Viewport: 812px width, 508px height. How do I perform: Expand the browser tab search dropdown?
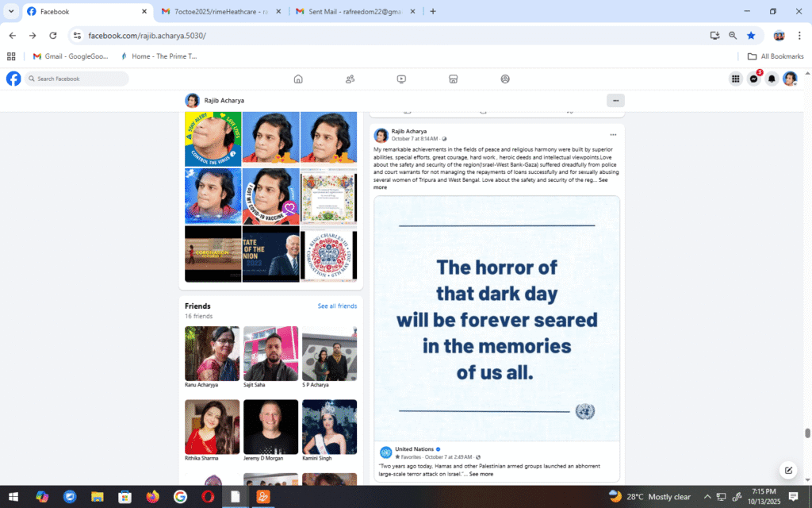[11, 11]
